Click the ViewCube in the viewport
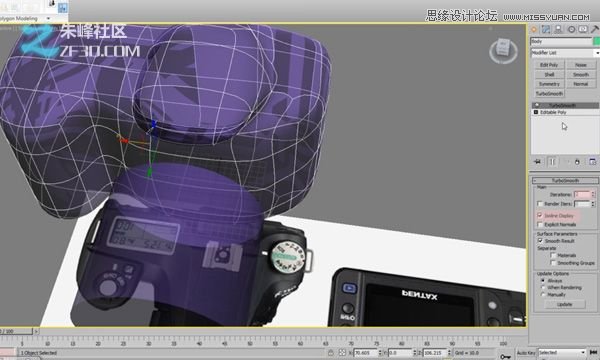The image size is (600, 360). click(x=503, y=50)
